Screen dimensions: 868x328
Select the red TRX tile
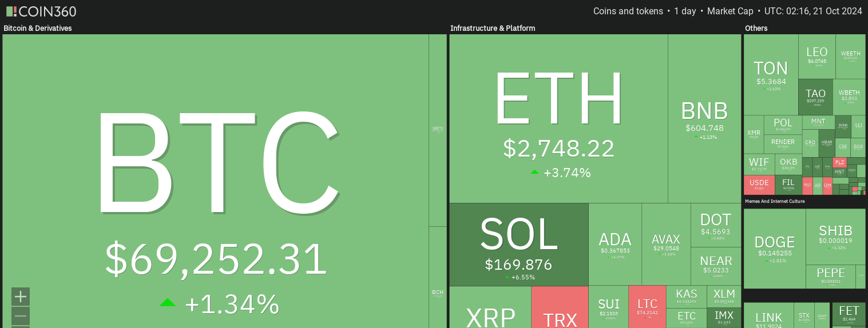[x=560, y=309]
